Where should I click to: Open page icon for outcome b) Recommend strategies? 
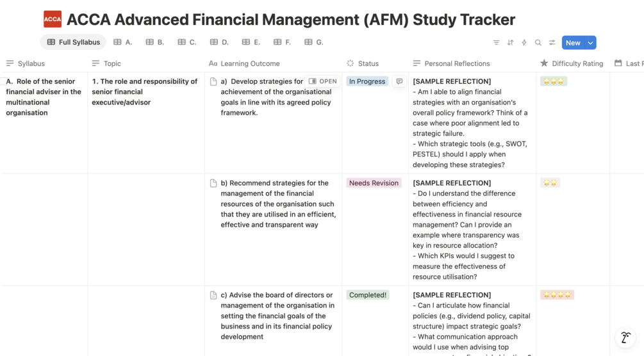coord(213,183)
